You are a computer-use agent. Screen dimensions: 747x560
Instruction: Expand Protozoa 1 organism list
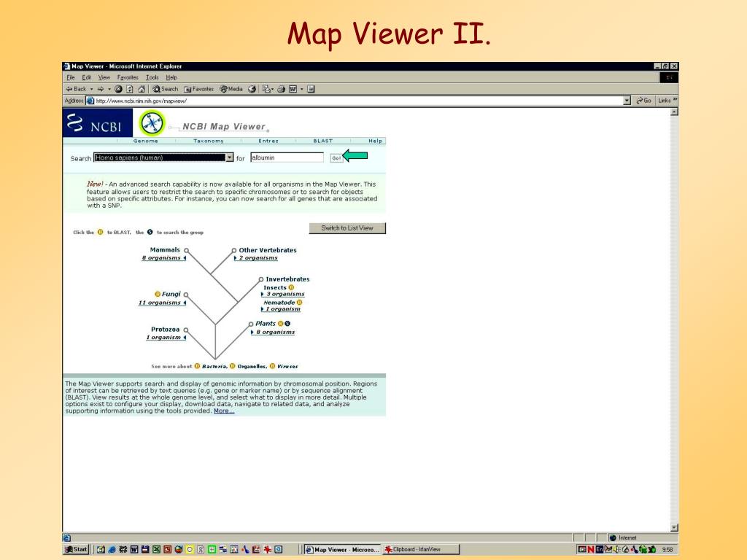coord(166,338)
